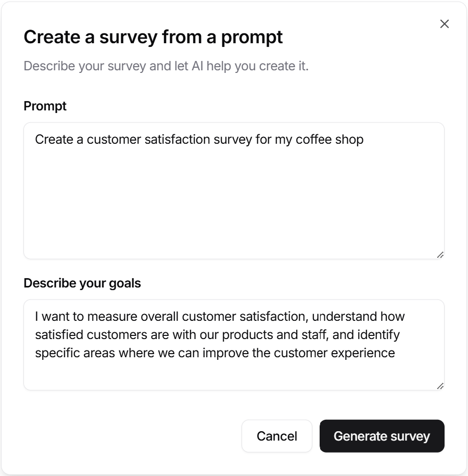
Task: Click the "Prompt" field label
Action: [45, 106]
